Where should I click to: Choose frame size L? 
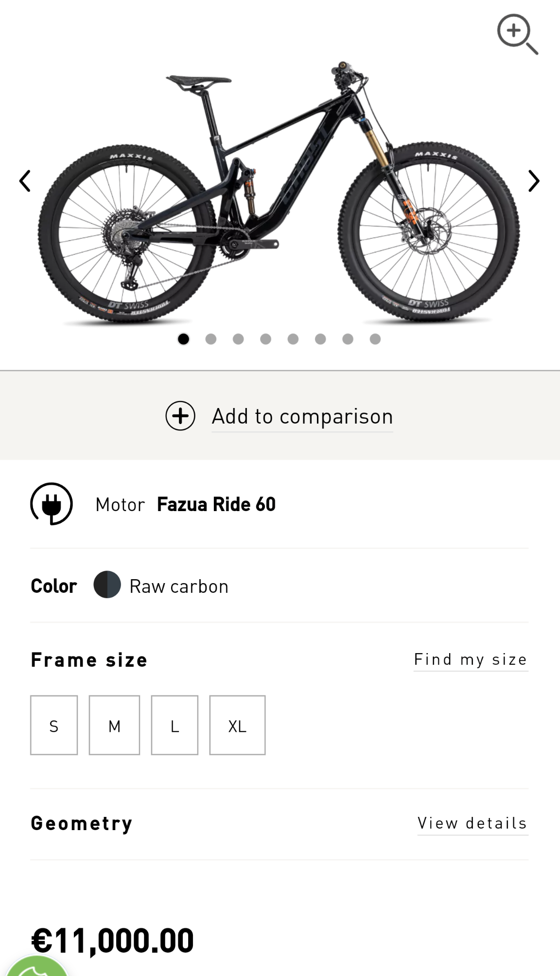(175, 725)
